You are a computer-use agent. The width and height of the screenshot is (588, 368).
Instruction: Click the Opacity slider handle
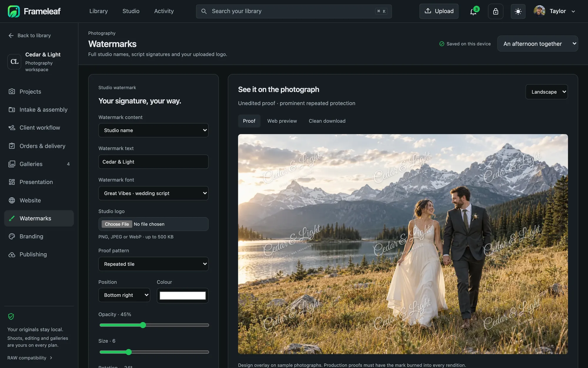143,325
